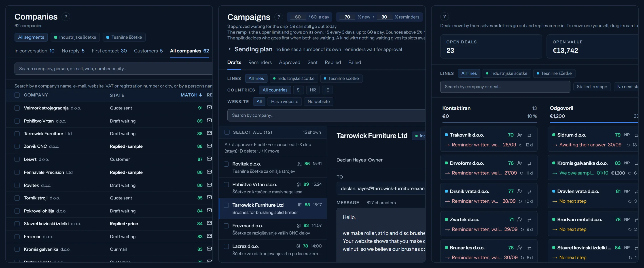The height and width of the screenshot is (268, 644).
Task: Click swap arrows icon on Brunar les card
Action: pyautogui.click(x=529, y=248)
